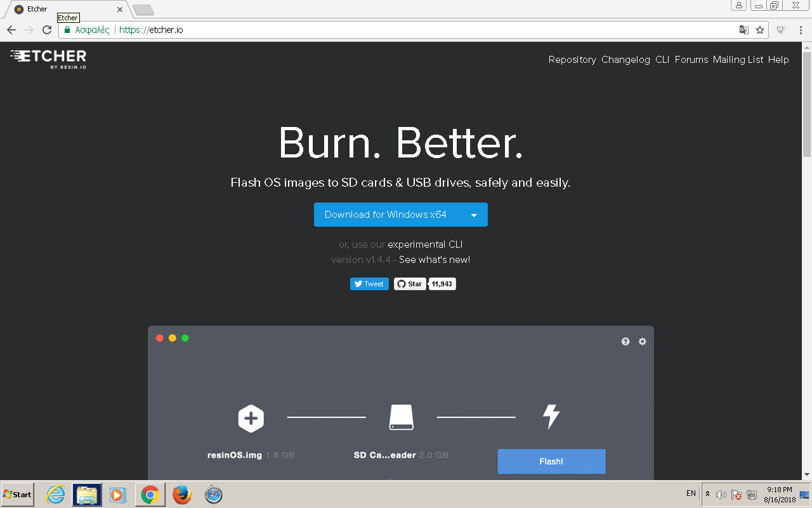This screenshot has height=508, width=812.
Task: Click the resinOS.img file name
Action: click(x=235, y=455)
